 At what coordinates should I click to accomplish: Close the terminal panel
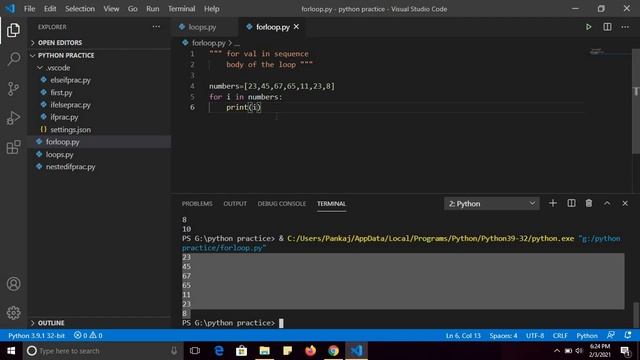(625, 203)
